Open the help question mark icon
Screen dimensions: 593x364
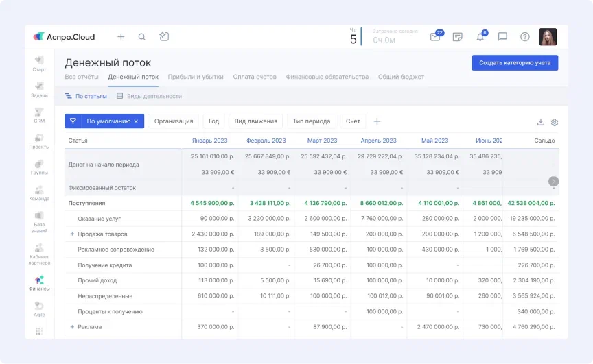click(525, 37)
